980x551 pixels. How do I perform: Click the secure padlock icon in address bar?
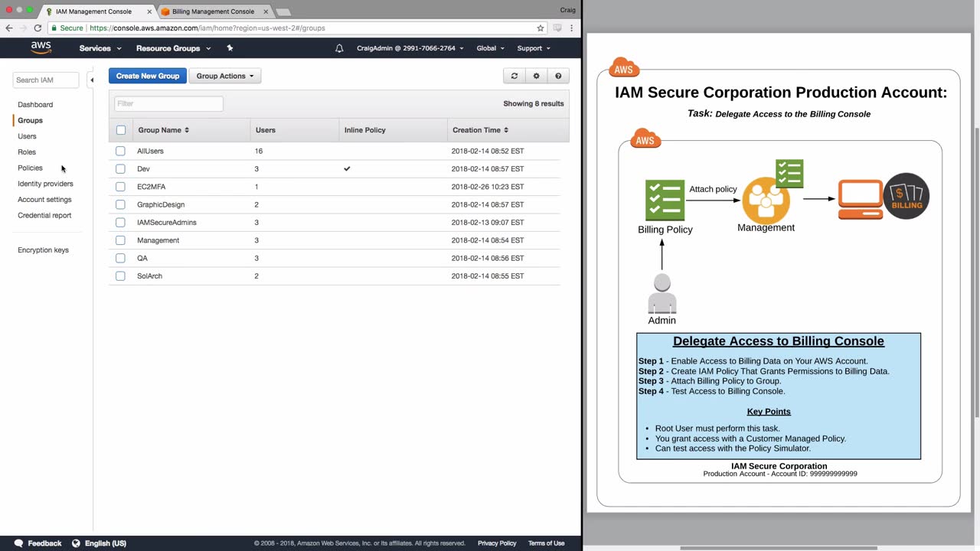(54, 28)
